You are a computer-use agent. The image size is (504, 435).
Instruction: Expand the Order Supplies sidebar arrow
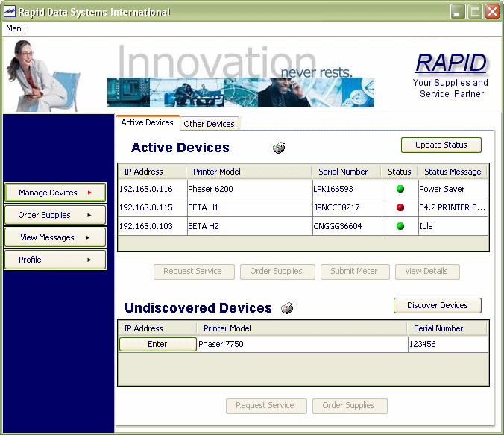89,215
